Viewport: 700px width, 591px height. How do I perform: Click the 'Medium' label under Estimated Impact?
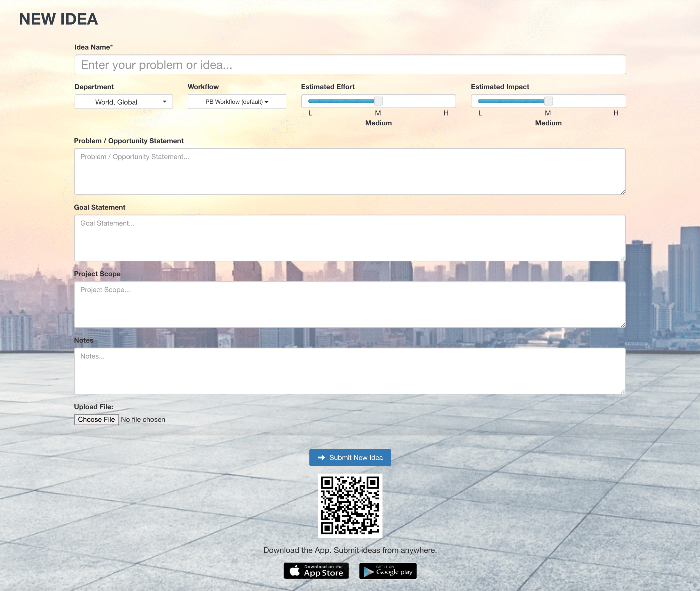click(549, 123)
